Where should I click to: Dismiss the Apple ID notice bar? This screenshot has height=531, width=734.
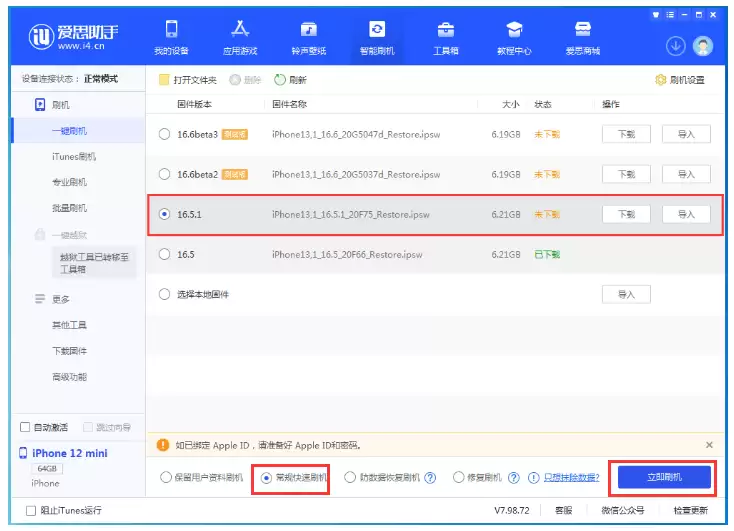(x=709, y=445)
